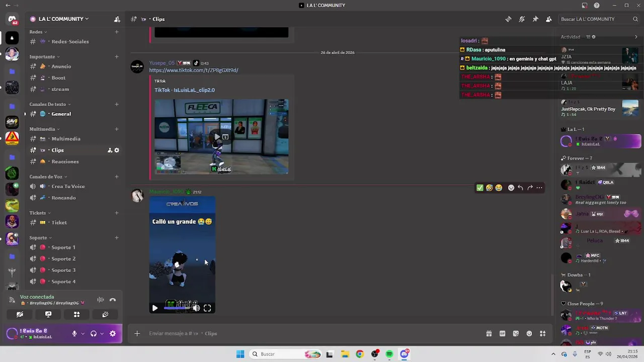React with green checkmark emoji
644x362 pixels.
(480, 188)
